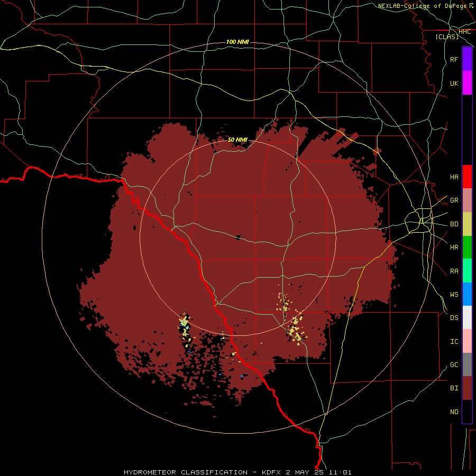
Task: Click the "HR" legend label
Action: (x=454, y=248)
